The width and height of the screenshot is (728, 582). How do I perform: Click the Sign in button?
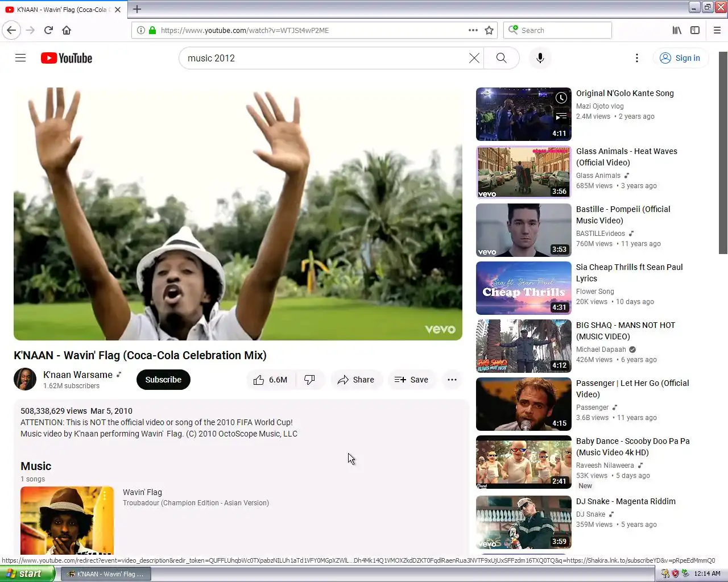(680, 58)
